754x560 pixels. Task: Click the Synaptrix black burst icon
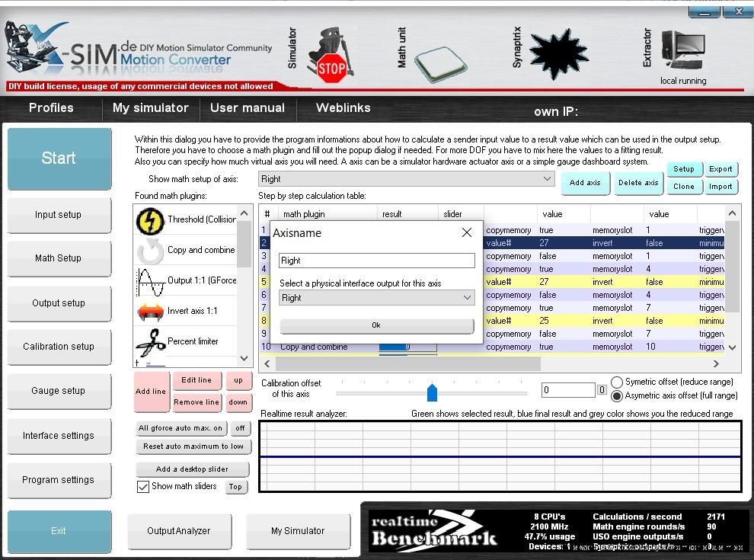(558, 53)
